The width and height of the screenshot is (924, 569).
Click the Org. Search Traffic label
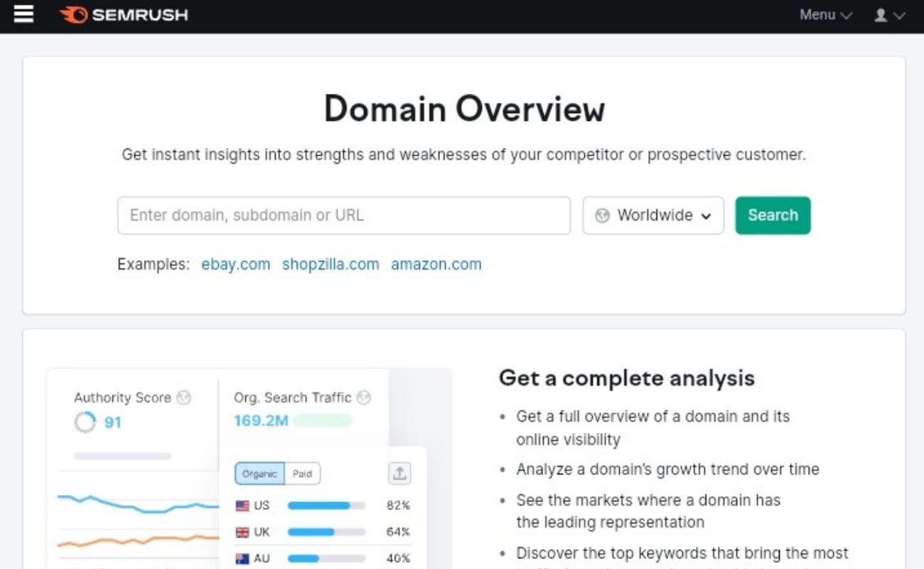tap(293, 398)
